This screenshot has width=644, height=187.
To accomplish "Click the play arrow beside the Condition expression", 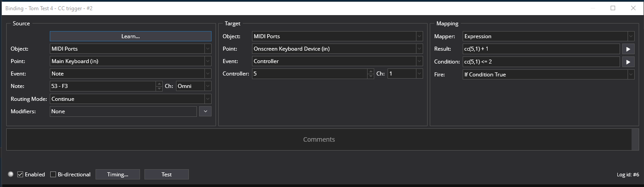I will click(x=628, y=62).
